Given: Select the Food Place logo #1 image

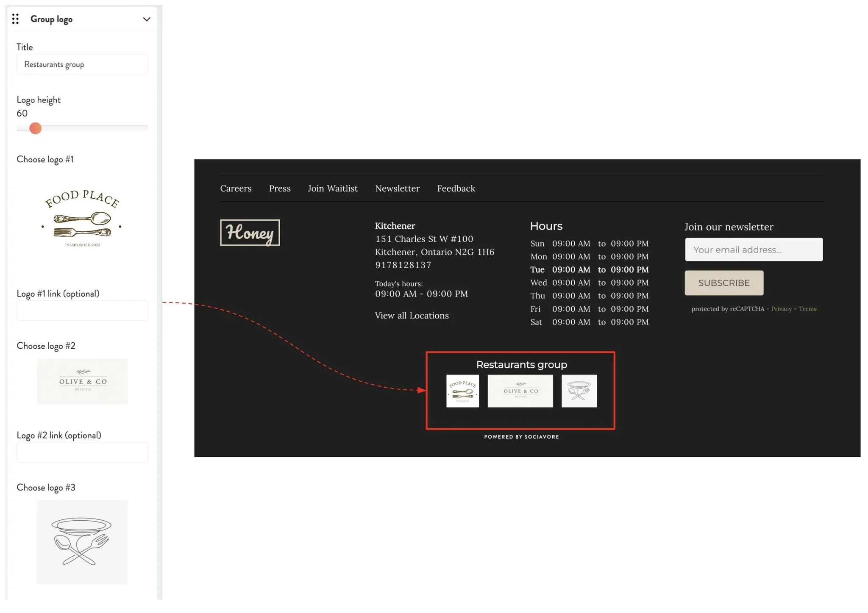Looking at the screenshot, I should coord(82,219).
